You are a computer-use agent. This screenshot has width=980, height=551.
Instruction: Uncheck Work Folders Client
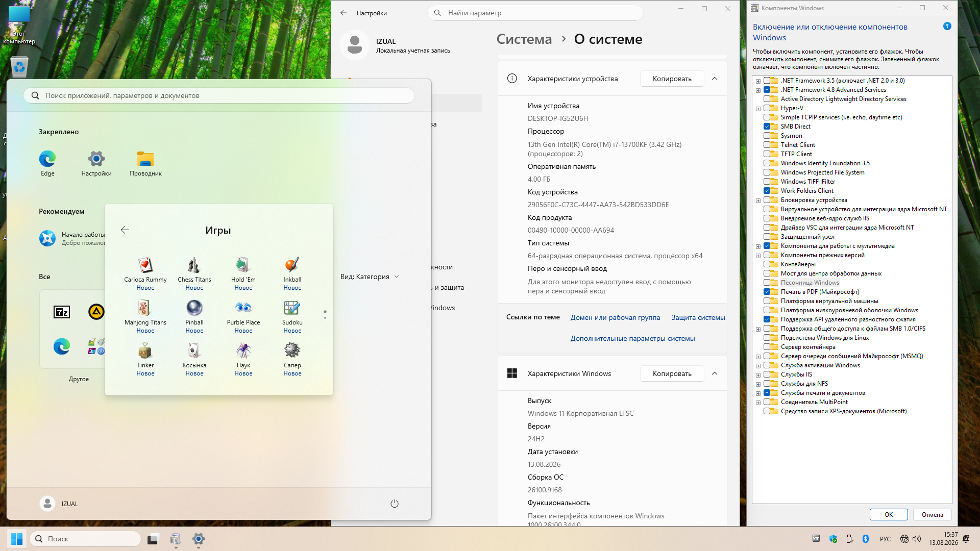767,191
